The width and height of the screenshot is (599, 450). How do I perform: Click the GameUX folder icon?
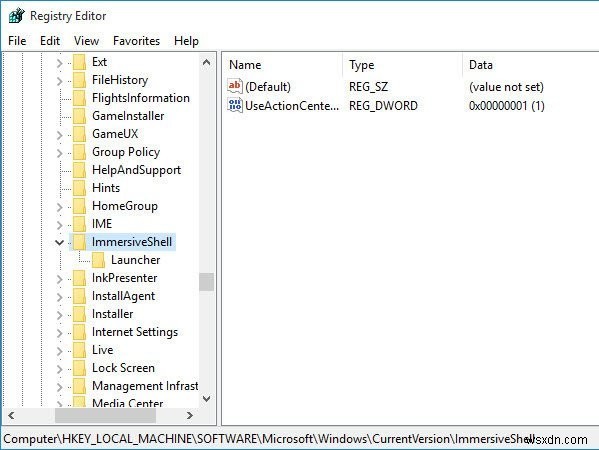[x=79, y=134]
